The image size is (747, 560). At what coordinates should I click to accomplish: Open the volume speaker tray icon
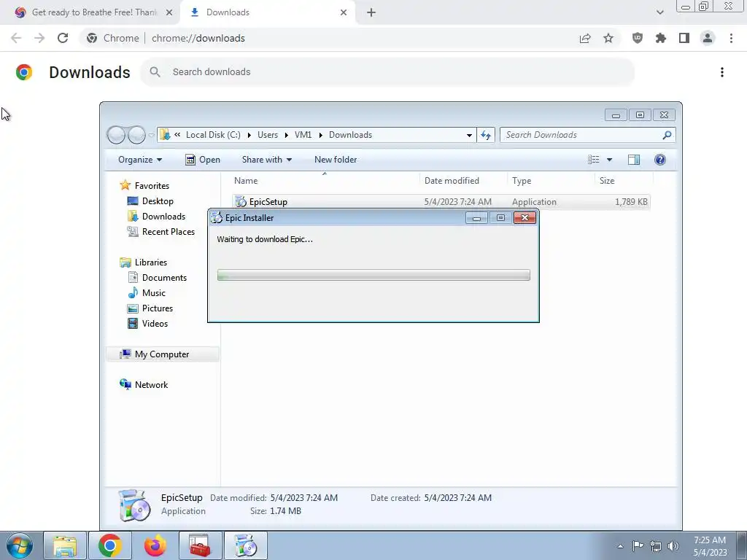click(673, 545)
